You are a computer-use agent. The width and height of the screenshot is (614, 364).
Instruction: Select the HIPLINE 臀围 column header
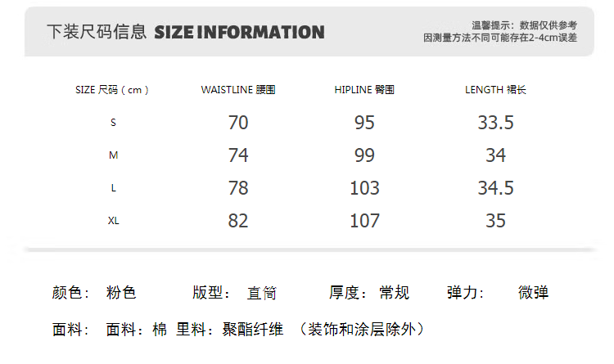coord(364,90)
